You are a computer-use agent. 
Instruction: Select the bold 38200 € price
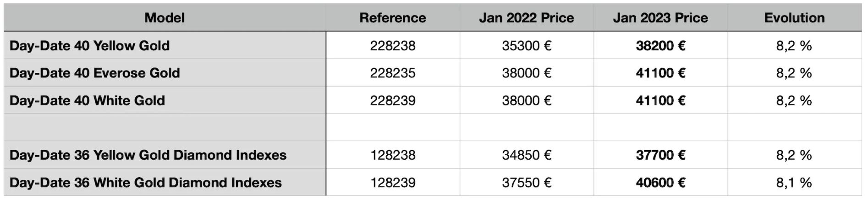click(660, 46)
